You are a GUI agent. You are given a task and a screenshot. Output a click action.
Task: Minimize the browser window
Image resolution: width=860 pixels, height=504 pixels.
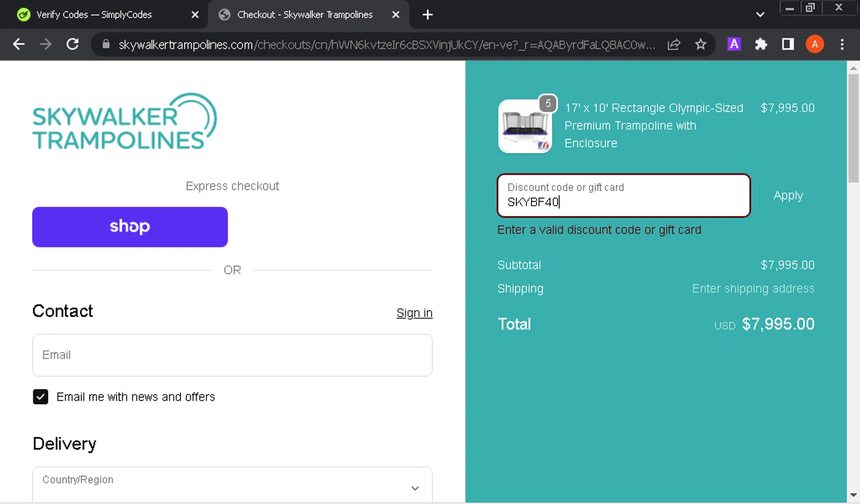pos(789,8)
